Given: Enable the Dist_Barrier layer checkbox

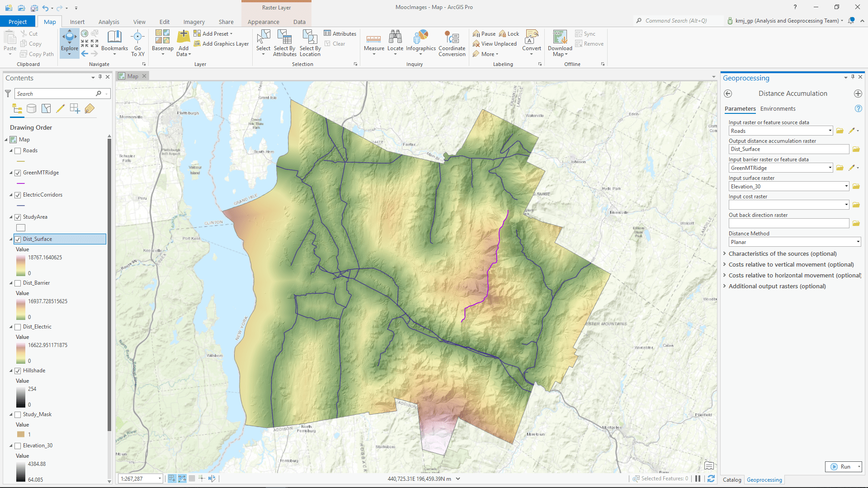Looking at the screenshot, I should [x=18, y=283].
